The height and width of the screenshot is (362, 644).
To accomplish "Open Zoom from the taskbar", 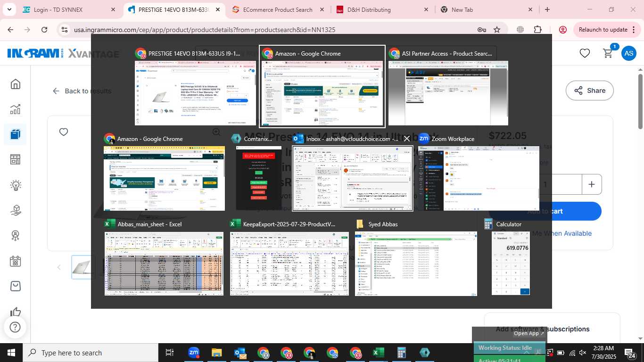I will [x=193, y=353].
